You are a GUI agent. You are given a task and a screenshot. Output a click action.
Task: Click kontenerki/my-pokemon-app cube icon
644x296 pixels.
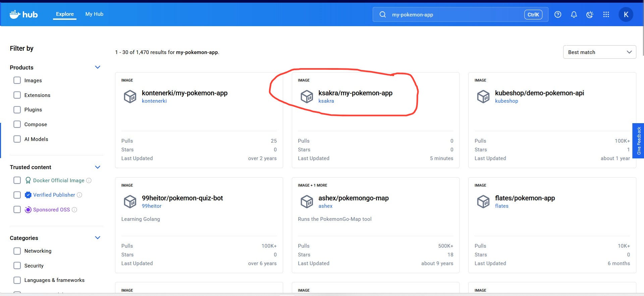coord(130,96)
